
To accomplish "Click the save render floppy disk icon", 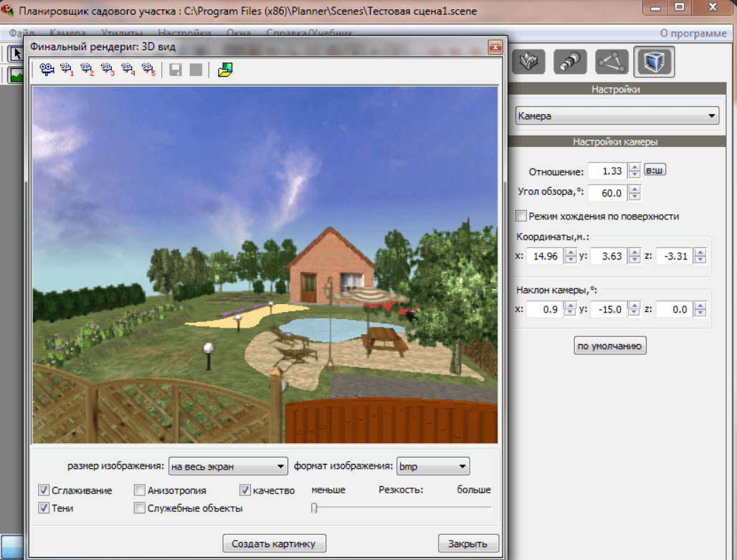I will [x=176, y=70].
